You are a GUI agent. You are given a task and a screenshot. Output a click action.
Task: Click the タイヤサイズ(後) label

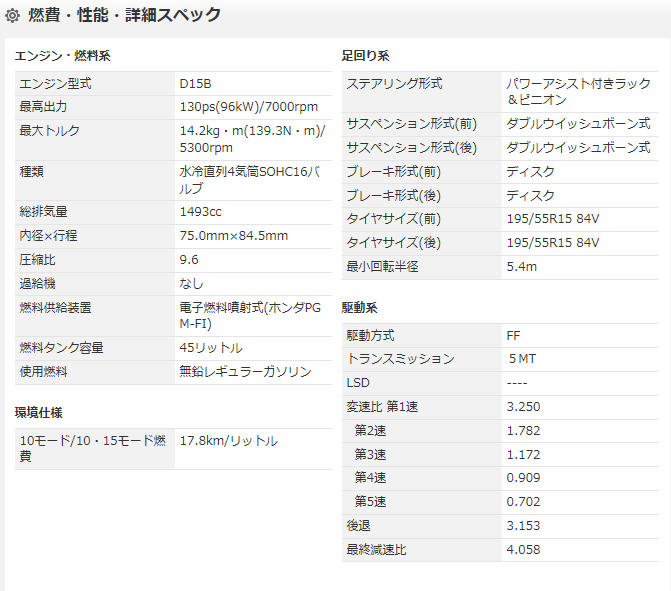click(394, 243)
